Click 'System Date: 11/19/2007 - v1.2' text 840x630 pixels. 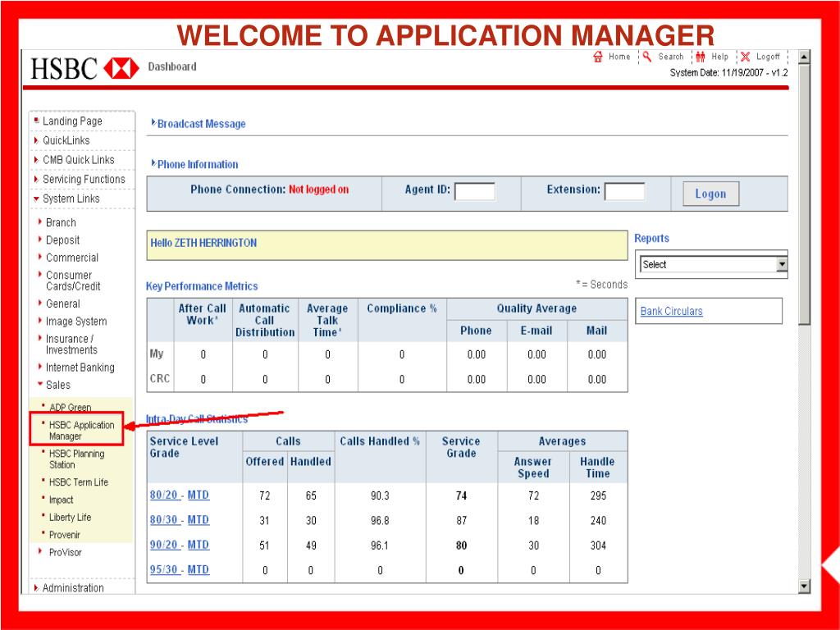point(728,73)
